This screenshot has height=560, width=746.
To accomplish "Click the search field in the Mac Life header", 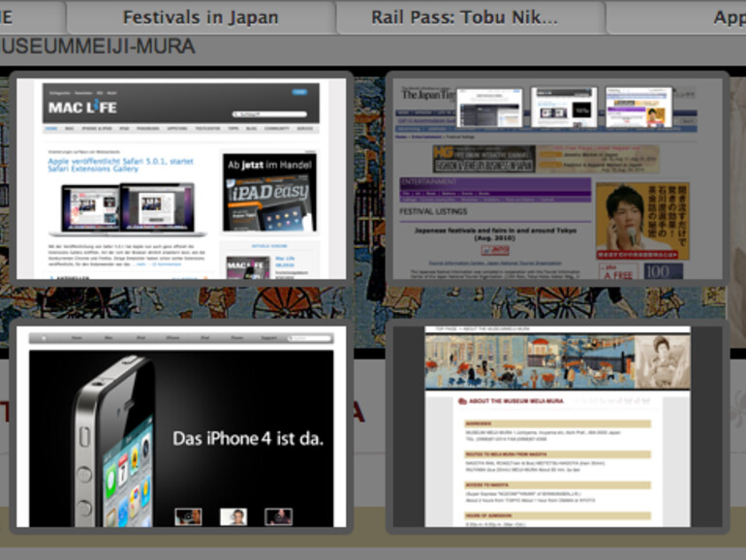I will pos(269,114).
